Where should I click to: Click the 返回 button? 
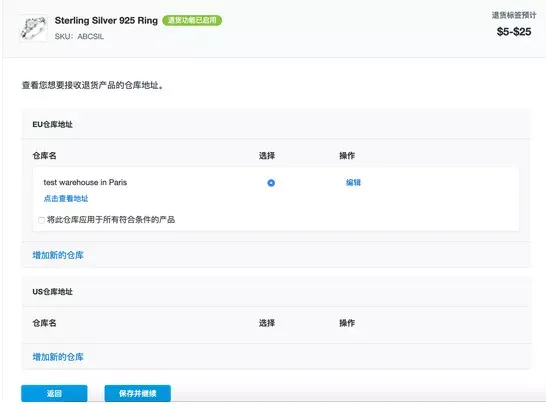54,394
